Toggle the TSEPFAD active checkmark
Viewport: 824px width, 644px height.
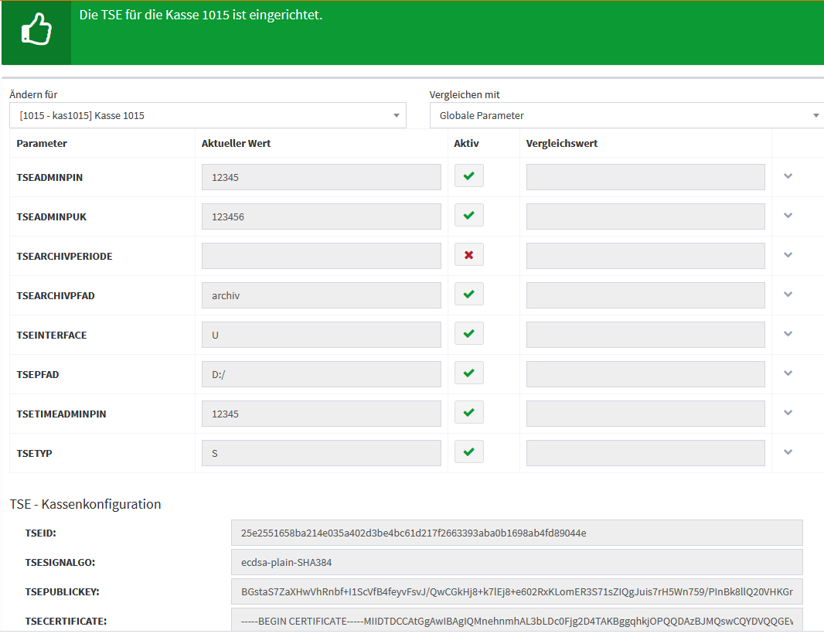[x=468, y=373]
